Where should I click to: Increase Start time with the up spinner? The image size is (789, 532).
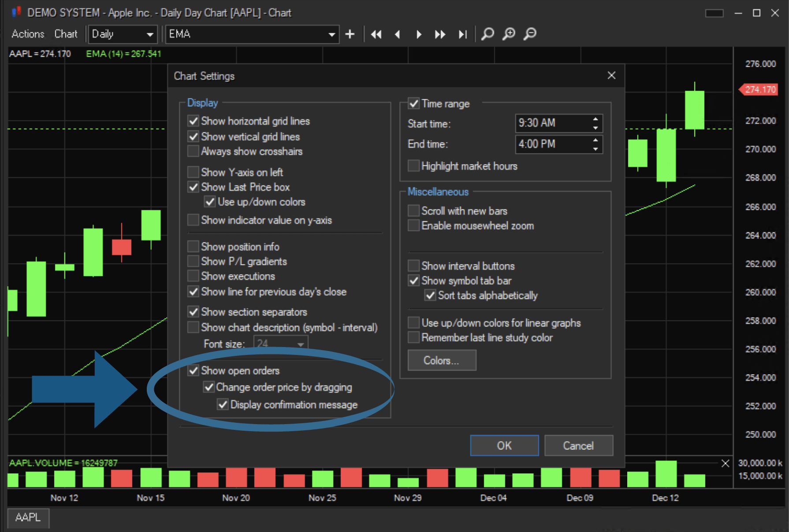pos(595,119)
